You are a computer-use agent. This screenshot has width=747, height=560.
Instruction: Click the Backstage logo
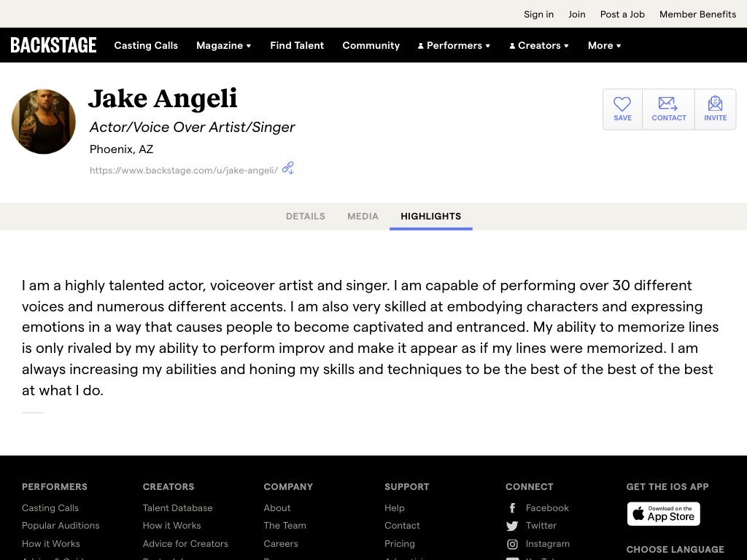point(53,45)
